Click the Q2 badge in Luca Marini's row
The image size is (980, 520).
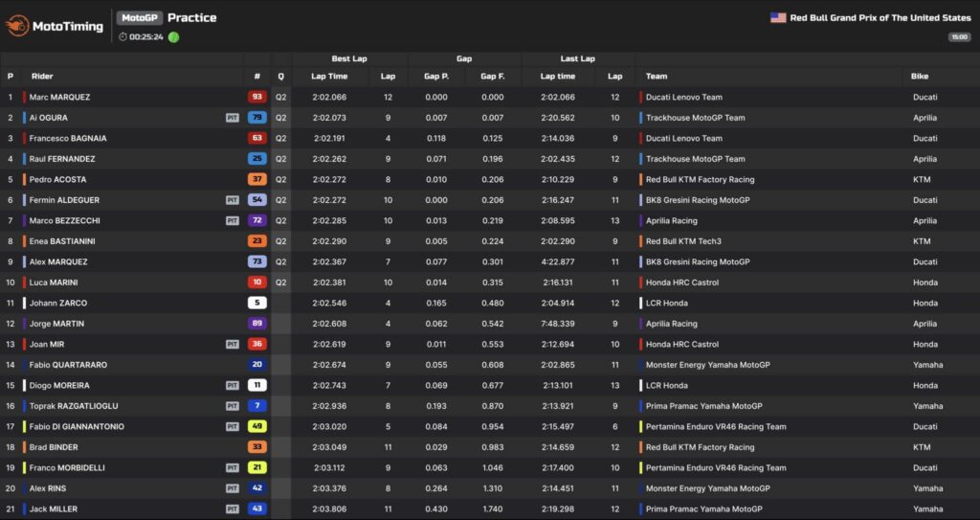pos(281,283)
